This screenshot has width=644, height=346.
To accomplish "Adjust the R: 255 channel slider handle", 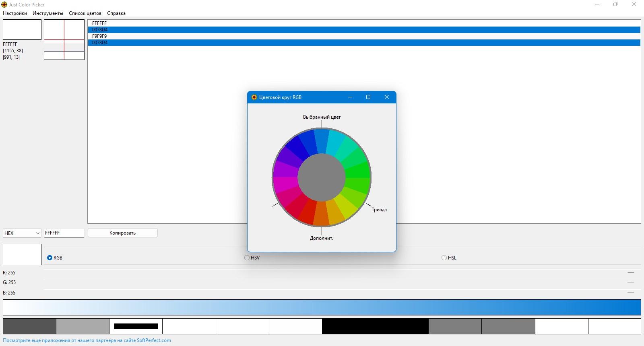I will tap(631, 273).
